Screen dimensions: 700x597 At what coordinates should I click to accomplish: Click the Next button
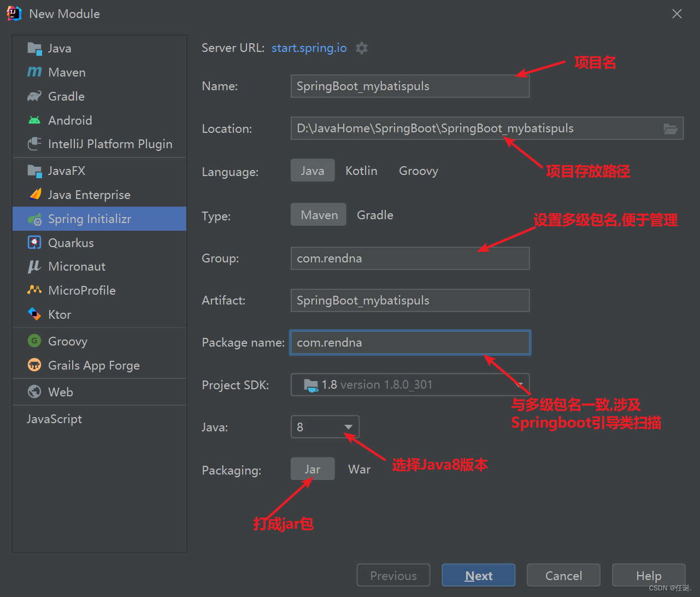(478, 576)
